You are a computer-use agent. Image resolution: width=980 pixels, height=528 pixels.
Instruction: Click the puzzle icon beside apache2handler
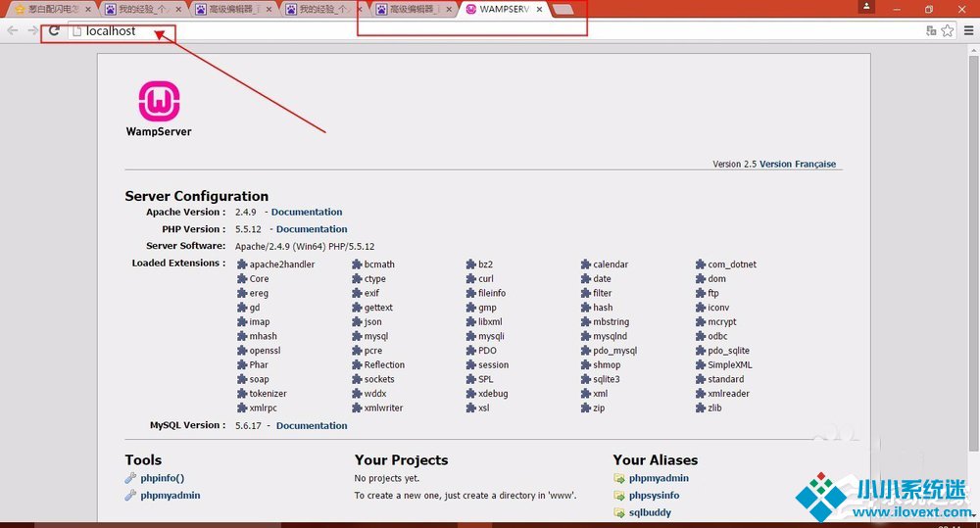point(242,264)
